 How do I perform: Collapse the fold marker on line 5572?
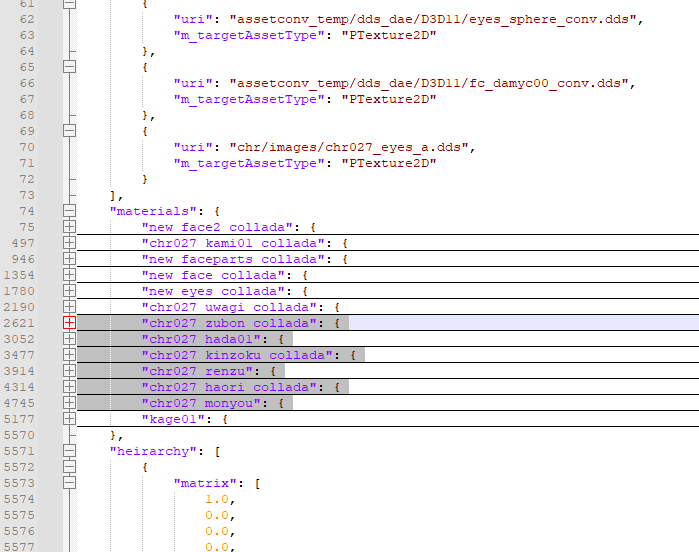[x=69, y=467]
